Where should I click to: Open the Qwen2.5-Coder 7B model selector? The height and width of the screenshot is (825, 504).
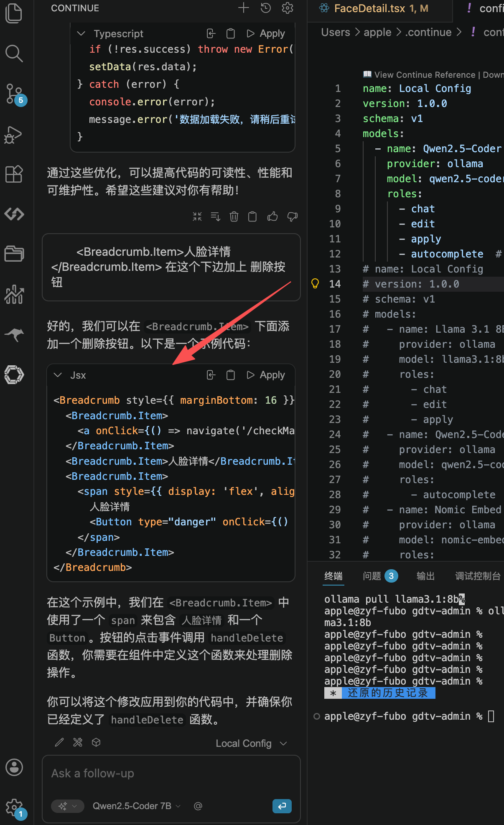[x=136, y=806]
